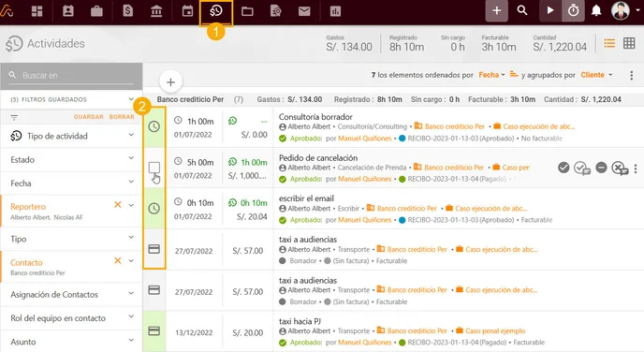Expand the Tipo filter
Screen dimensions: 644x352
(131, 237)
